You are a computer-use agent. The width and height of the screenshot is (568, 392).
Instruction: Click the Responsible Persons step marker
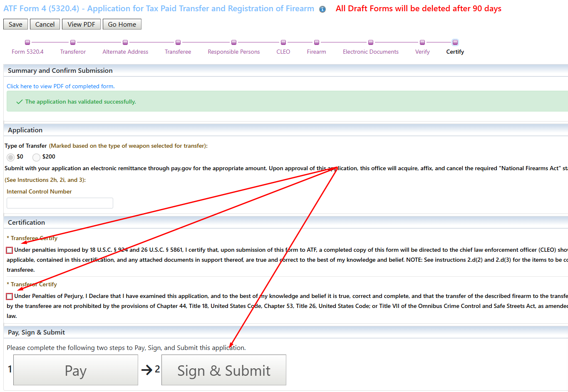pos(234,42)
